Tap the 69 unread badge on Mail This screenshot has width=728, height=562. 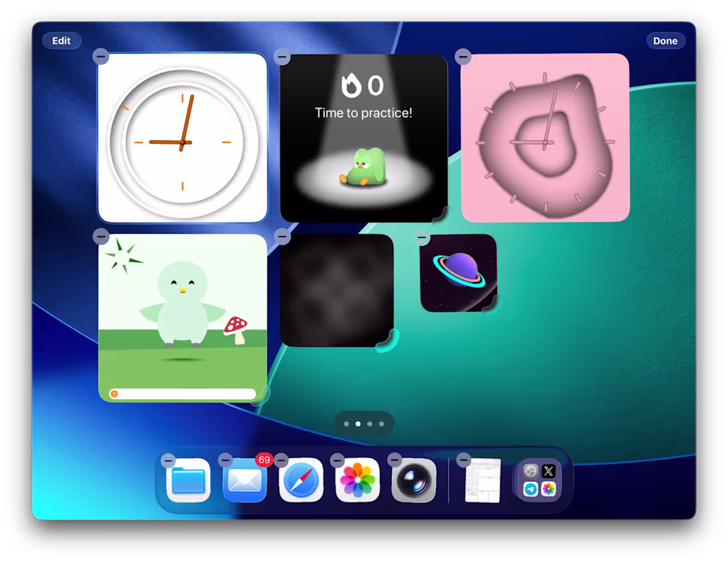pyautogui.click(x=264, y=460)
